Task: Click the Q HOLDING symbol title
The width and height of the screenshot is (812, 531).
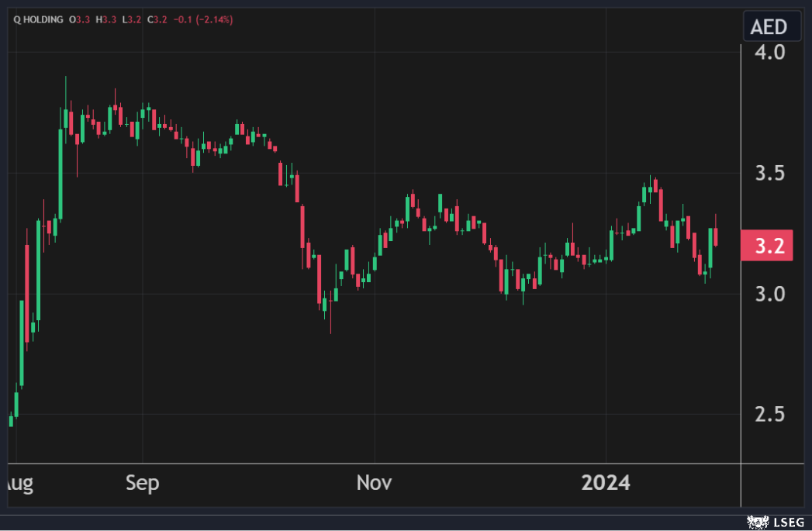Action: (39, 19)
